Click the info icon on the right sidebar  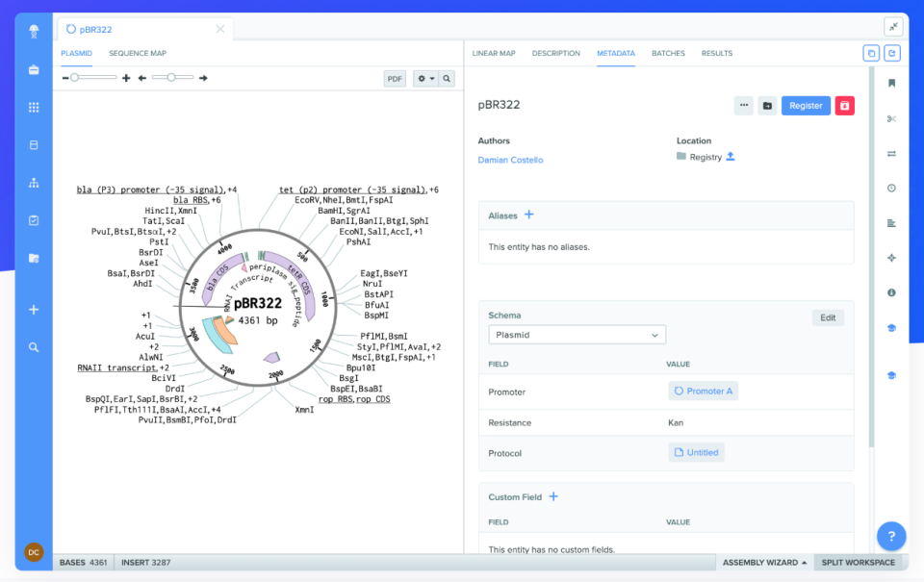click(891, 292)
